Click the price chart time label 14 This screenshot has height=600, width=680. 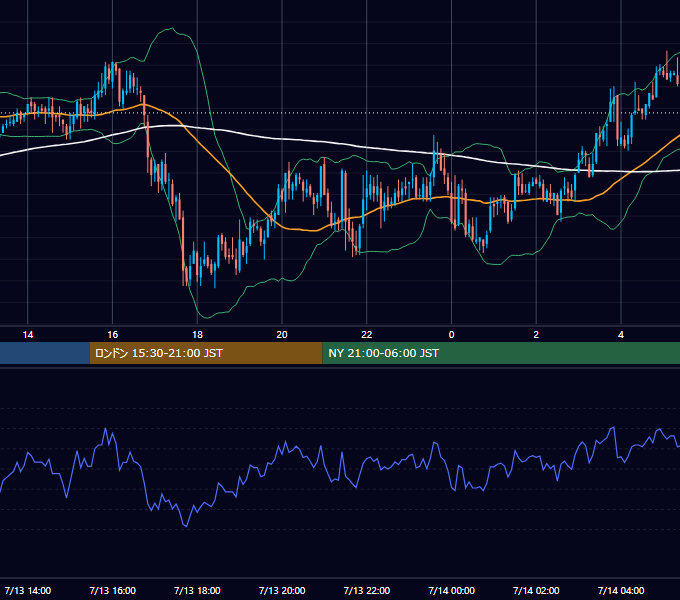(x=28, y=335)
